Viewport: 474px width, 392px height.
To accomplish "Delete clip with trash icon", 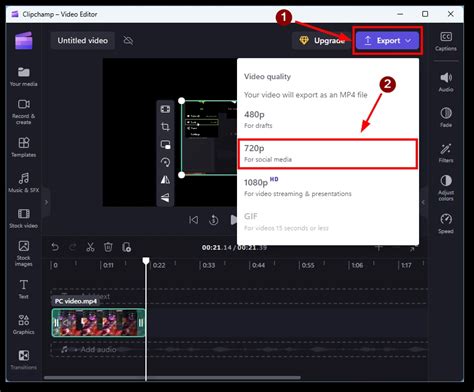I will pyautogui.click(x=108, y=247).
